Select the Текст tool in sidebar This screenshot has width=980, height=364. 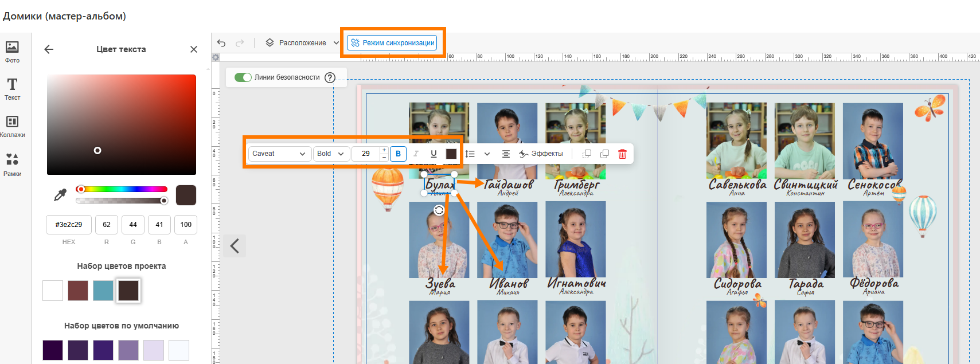tap(12, 89)
